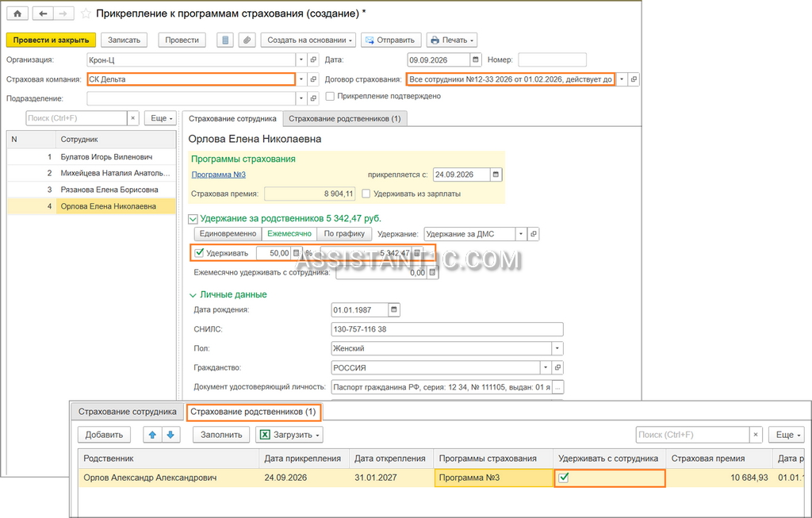Open the Пол dropdown showing Женский
The image size is (812, 518).
pyautogui.click(x=557, y=348)
